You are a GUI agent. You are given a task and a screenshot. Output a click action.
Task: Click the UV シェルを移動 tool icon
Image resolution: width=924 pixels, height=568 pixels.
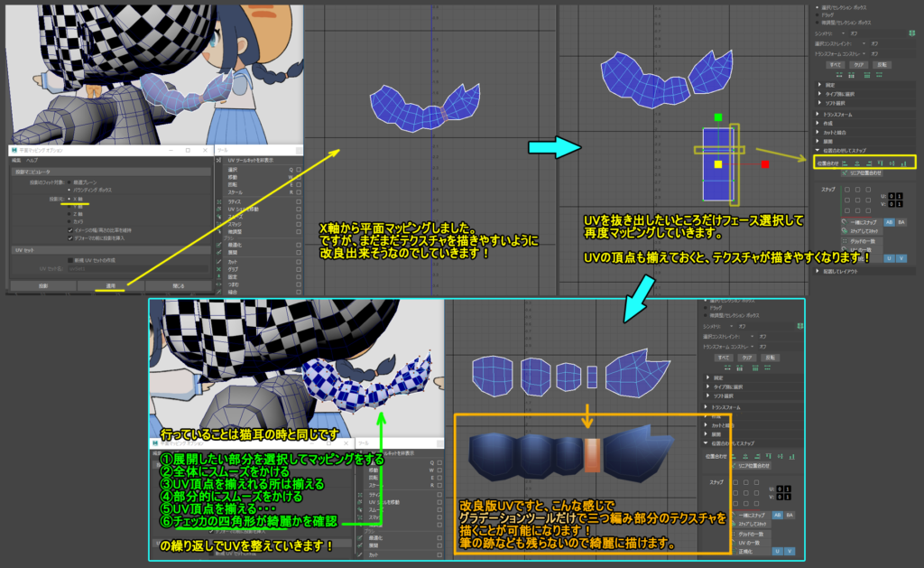pos(219,210)
